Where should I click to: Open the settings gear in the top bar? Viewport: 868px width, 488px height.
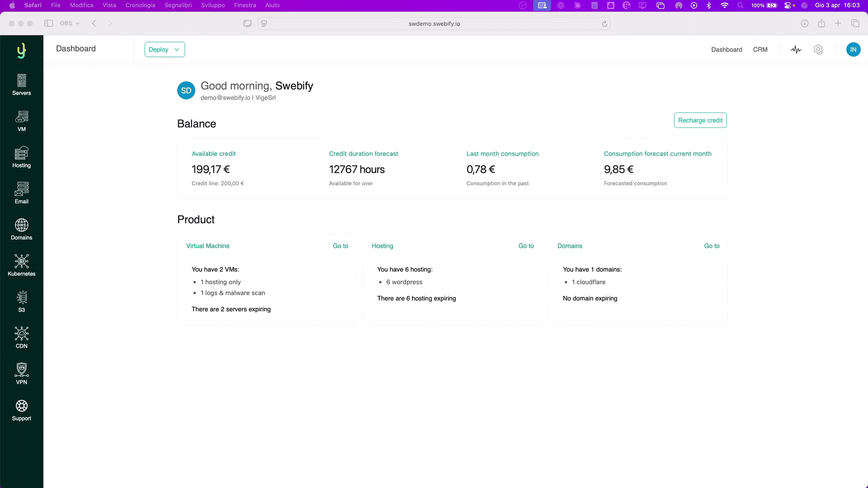click(x=819, y=50)
